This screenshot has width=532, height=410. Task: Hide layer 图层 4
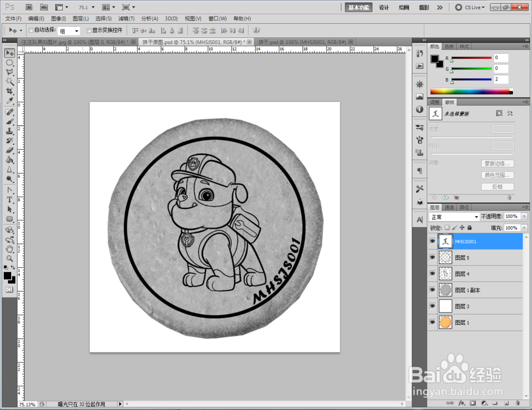point(432,274)
